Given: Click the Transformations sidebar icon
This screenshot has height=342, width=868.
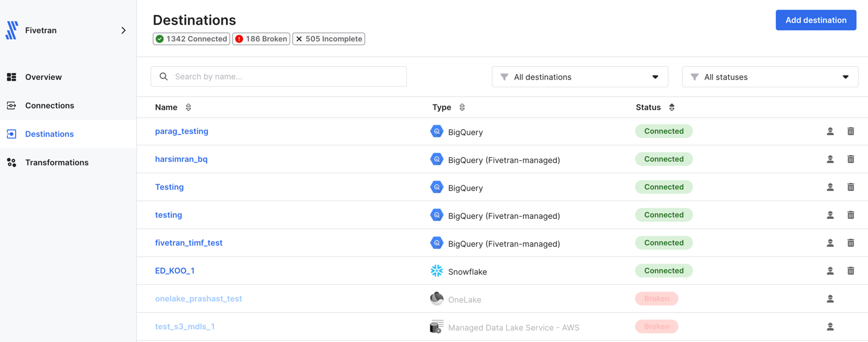Looking at the screenshot, I should coord(11,162).
